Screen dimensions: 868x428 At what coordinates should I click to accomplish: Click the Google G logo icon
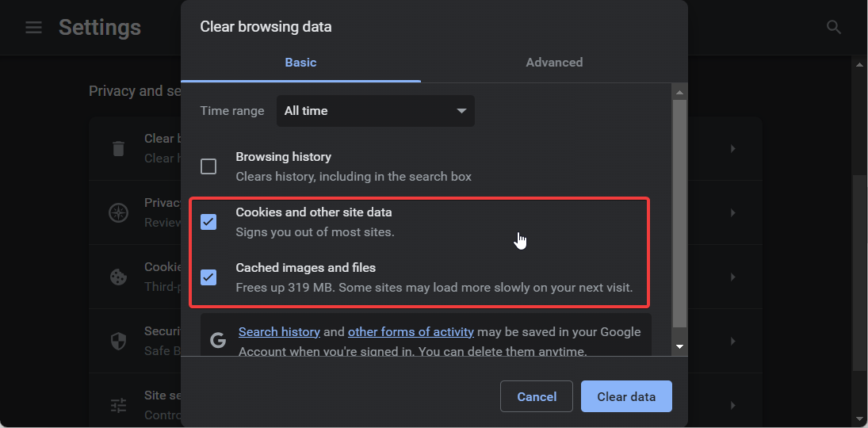[x=218, y=340]
